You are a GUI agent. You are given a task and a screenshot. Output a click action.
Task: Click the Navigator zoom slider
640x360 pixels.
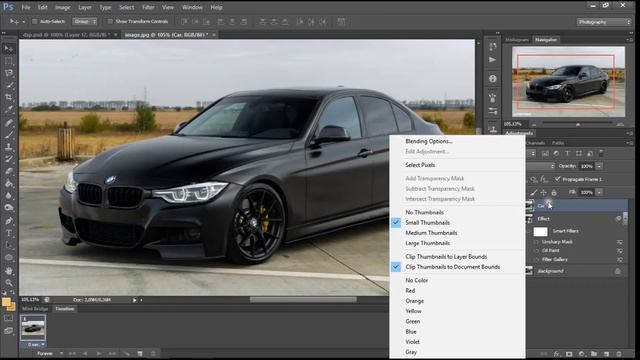(x=577, y=124)
